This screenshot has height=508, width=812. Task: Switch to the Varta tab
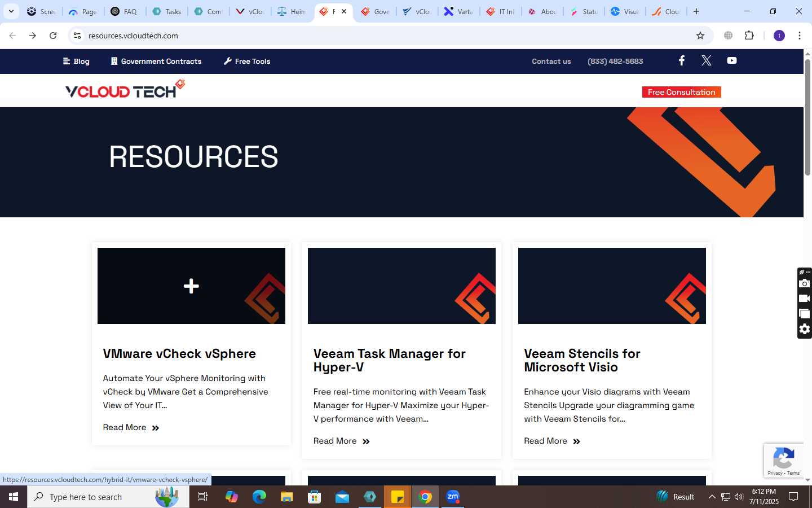tap(458, 11)
